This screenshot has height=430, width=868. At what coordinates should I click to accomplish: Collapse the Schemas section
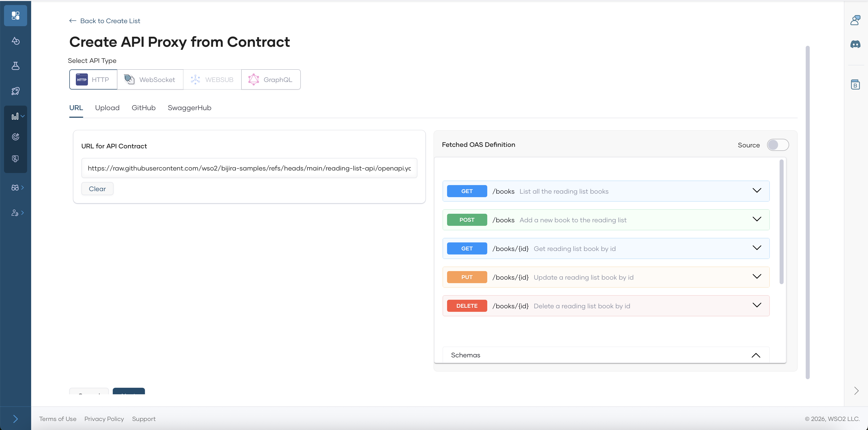pos(755,355)
